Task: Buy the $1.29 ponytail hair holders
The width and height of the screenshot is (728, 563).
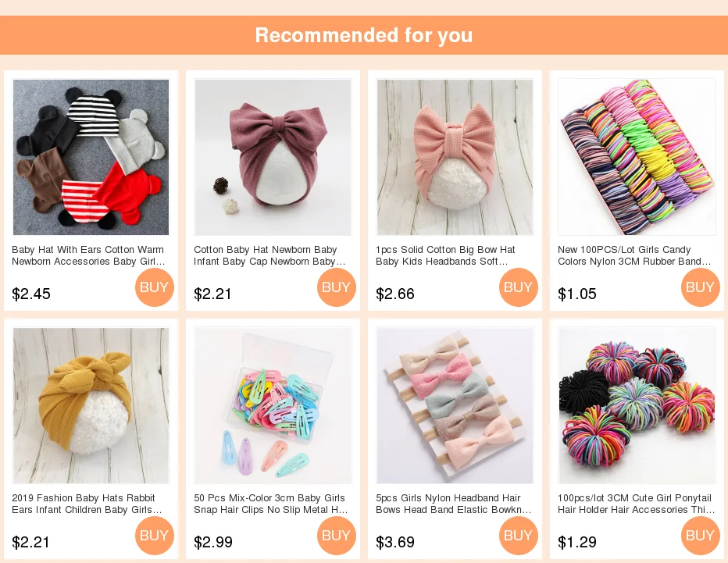Action: coord(701,536)
